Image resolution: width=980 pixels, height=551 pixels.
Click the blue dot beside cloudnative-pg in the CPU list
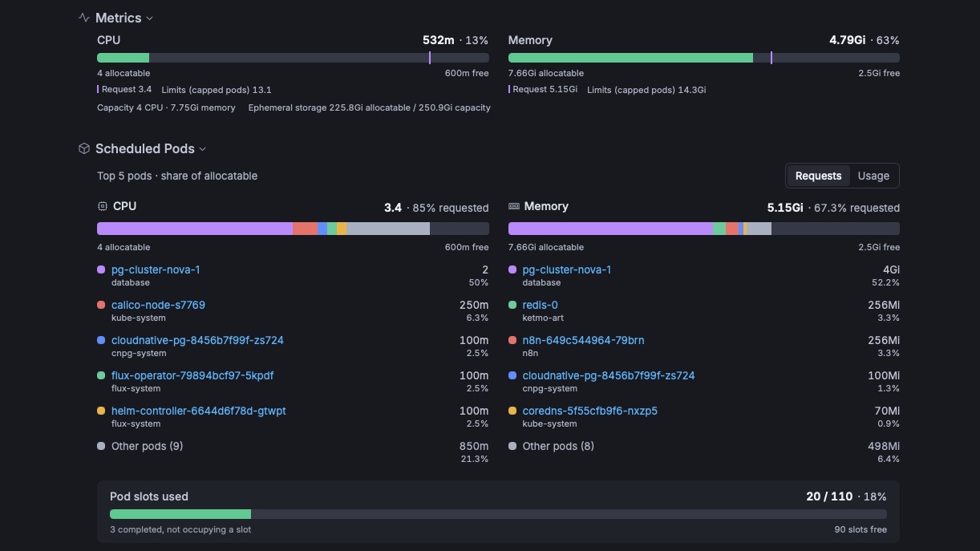pyautogui.click(x=101, y=340)
